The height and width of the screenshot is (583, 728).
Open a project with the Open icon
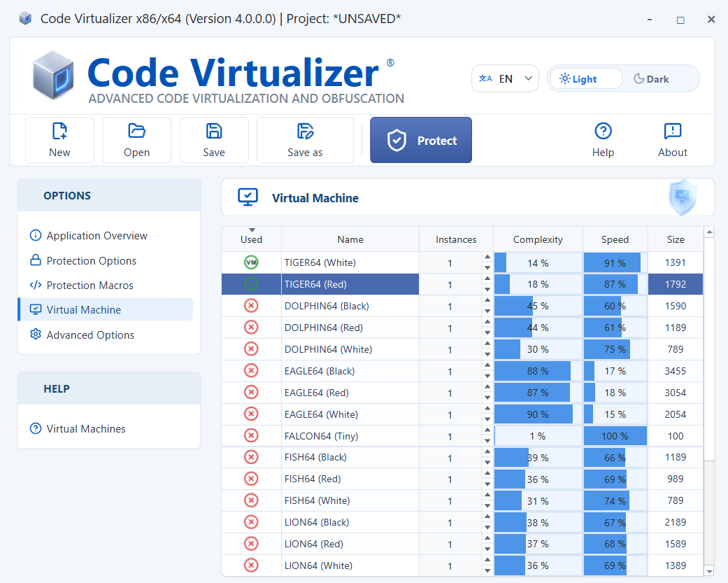[136, 140]
